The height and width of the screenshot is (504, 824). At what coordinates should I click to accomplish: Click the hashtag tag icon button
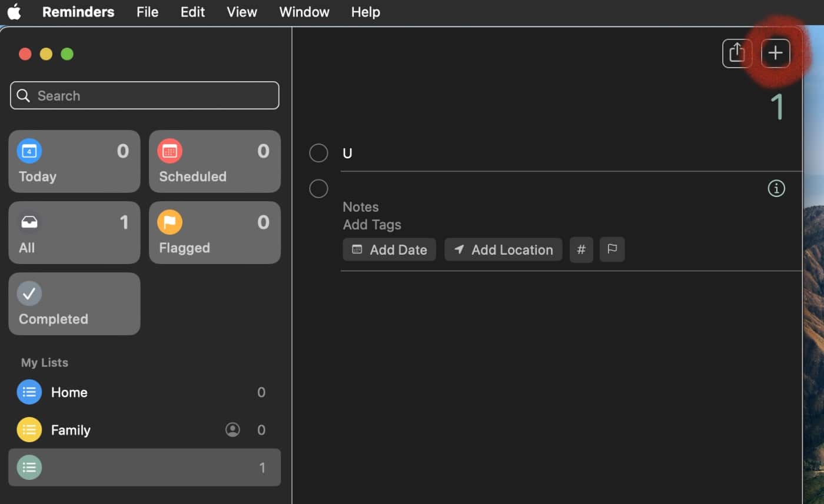click(x=581, y=249)
